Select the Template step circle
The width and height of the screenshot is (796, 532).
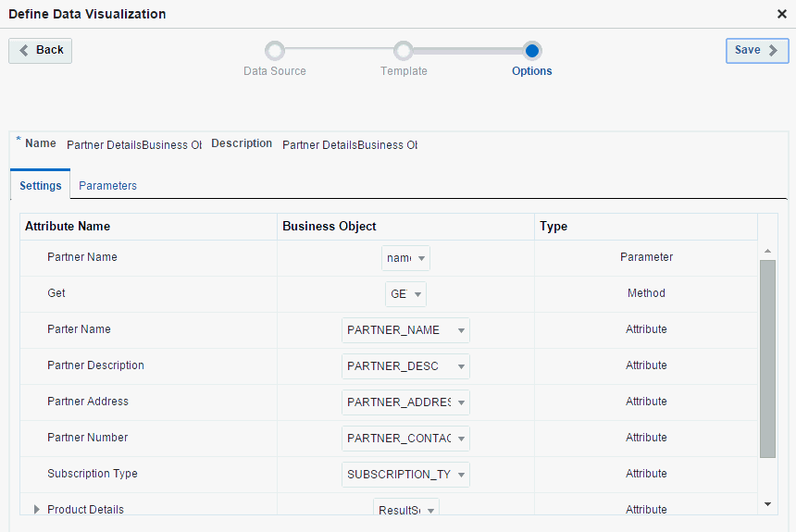click(x=403, y=51)
